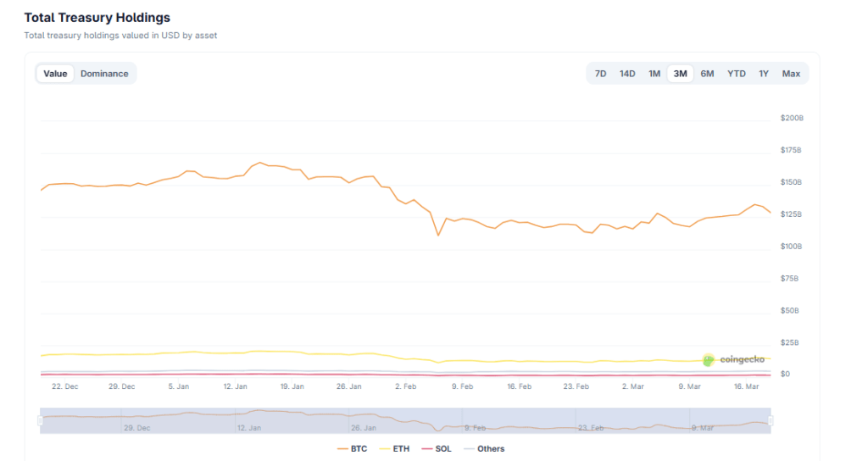The image size is (868, 461).
Task: Click the right range navigator handle
Action: (x=771, y=420)
